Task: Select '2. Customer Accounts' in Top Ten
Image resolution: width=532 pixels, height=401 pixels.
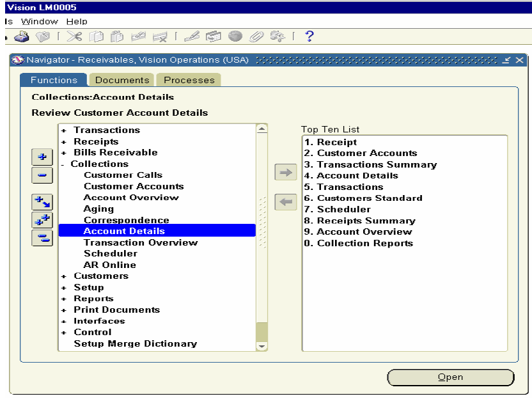Action: point(361,153)
